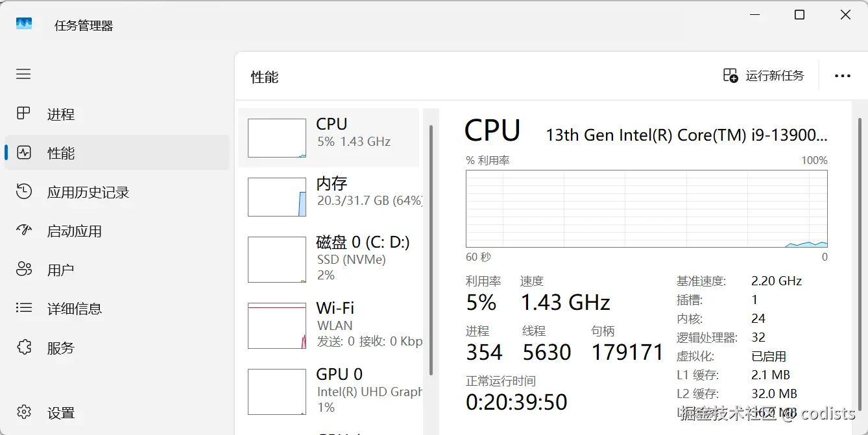Select the GPU 0 Intel UHD entry

pos(329,390)
